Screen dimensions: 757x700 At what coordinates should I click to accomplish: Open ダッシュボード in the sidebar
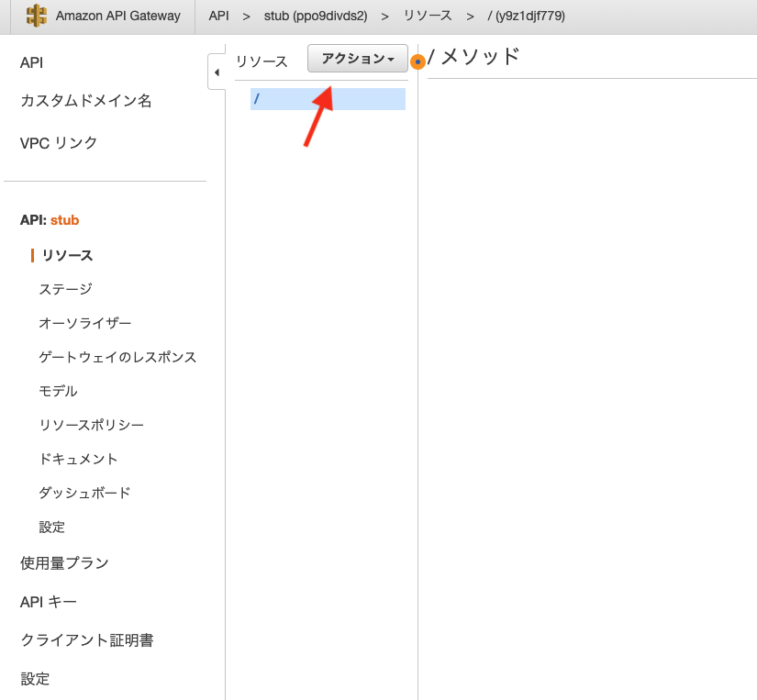click(84, 493)
